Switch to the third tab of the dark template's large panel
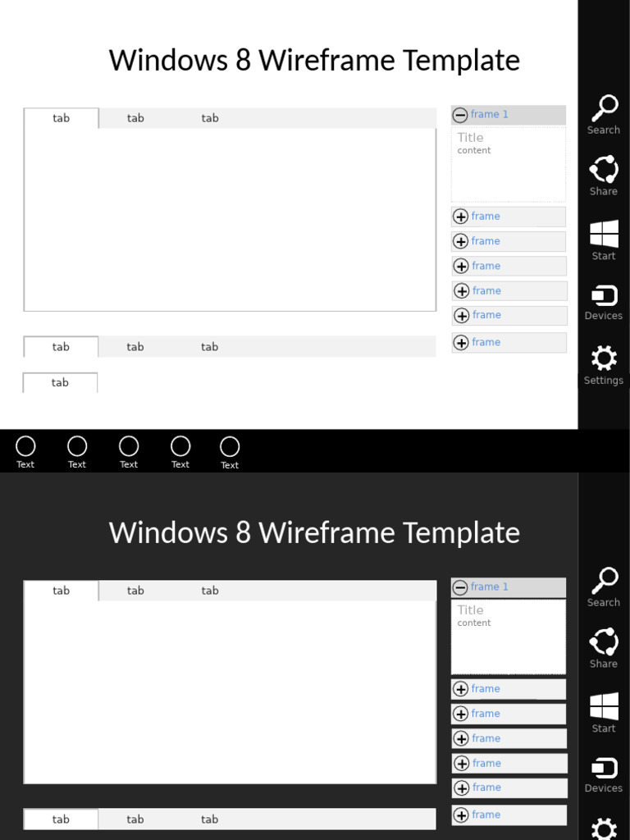Image resolution: width=630 pixels, height=840 pixels. pyautogui.click(x=210, y=591)
